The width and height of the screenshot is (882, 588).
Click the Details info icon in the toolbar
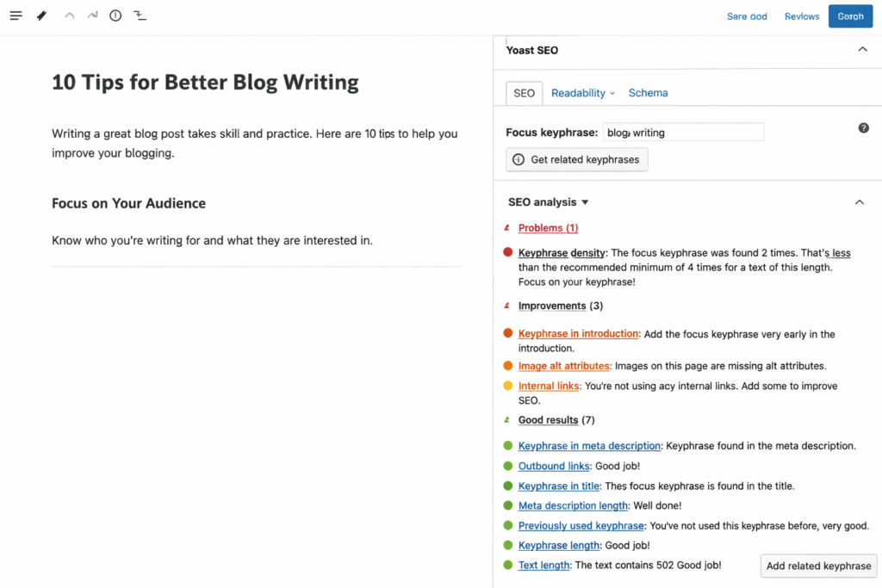116,15
